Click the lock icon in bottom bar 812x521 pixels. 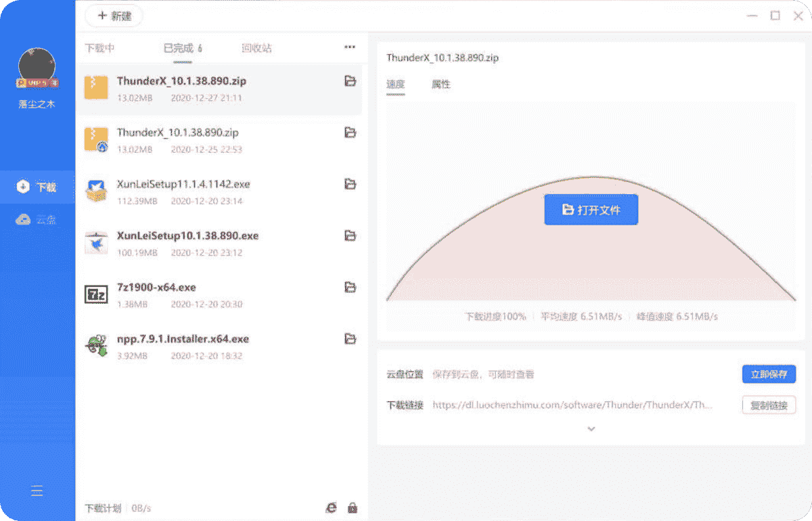point(352,507)
